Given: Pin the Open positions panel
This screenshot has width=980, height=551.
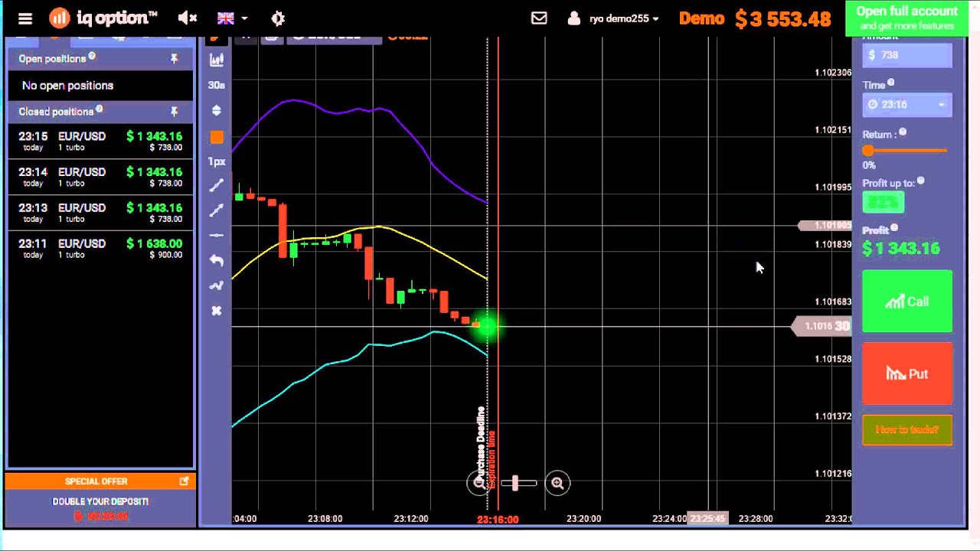Looking at the screenshot, I should (175, 59).
